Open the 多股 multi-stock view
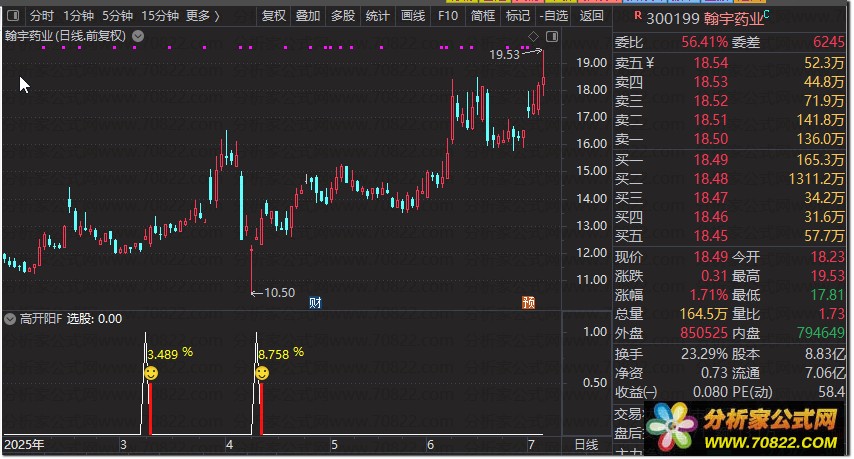 click(x=343, y=16)
